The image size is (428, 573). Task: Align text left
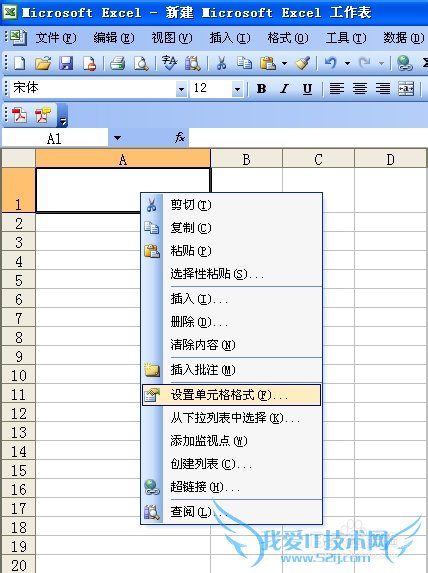337,88
